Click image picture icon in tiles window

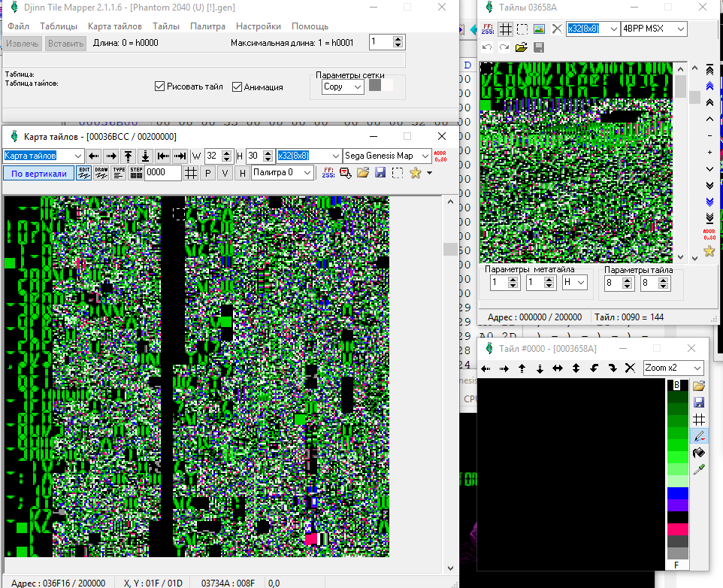coord(539,29)
